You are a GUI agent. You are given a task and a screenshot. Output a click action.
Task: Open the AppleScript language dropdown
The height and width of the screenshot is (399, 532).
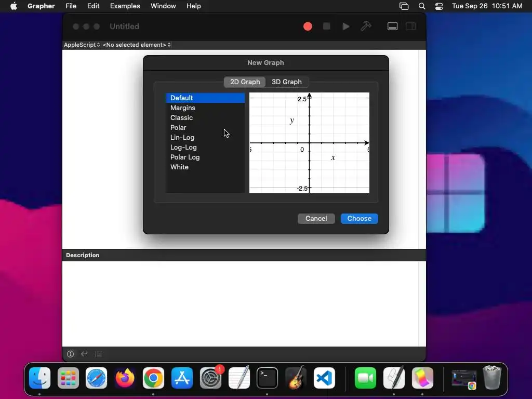pyautogui.click(x=82, y=45)
